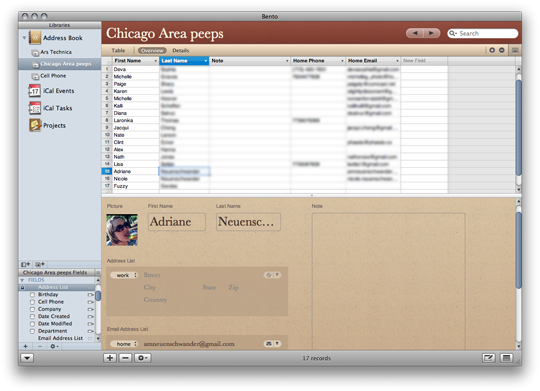
Task: Check the Birthday field checkbox
Action: tap(32, 295)
